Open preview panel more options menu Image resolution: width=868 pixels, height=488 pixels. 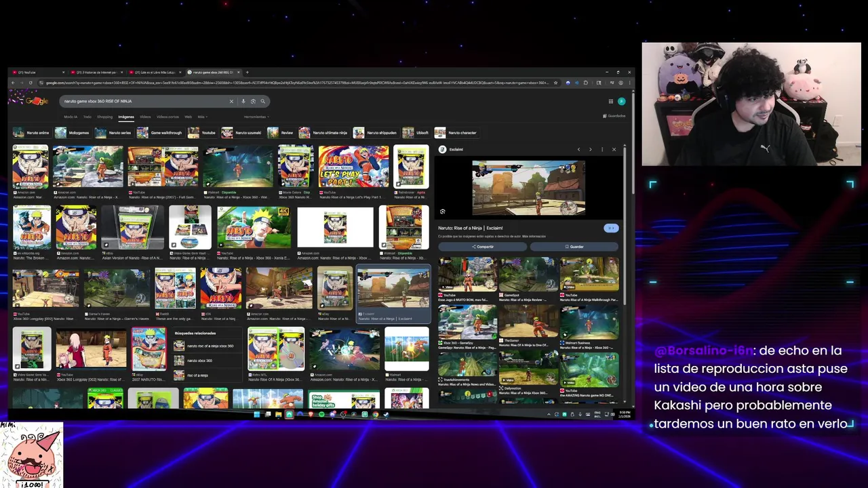[601, 149]
